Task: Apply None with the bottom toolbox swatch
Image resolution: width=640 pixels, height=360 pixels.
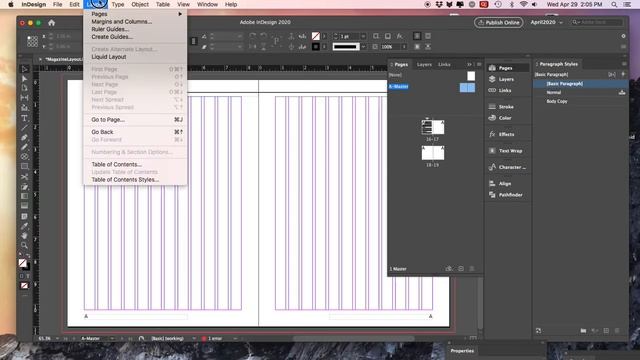Action: tap(24, 286)
